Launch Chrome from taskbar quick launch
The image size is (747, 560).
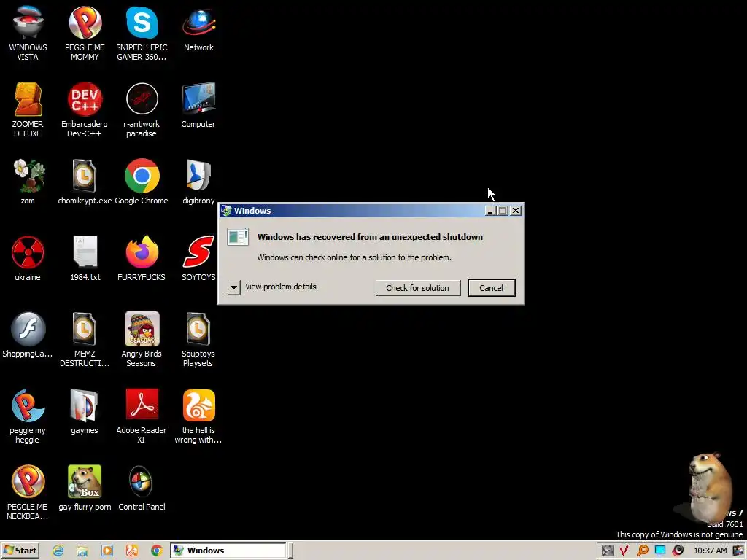click(156, 551)
